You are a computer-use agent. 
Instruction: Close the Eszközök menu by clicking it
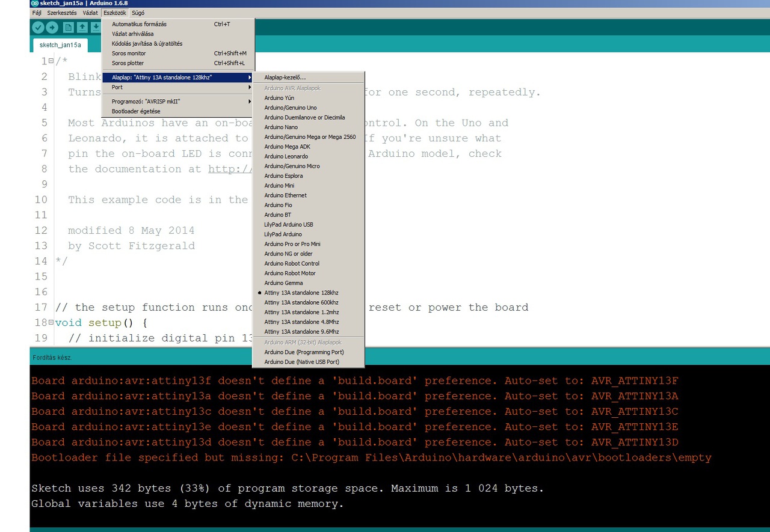click(x=115, y=13)
